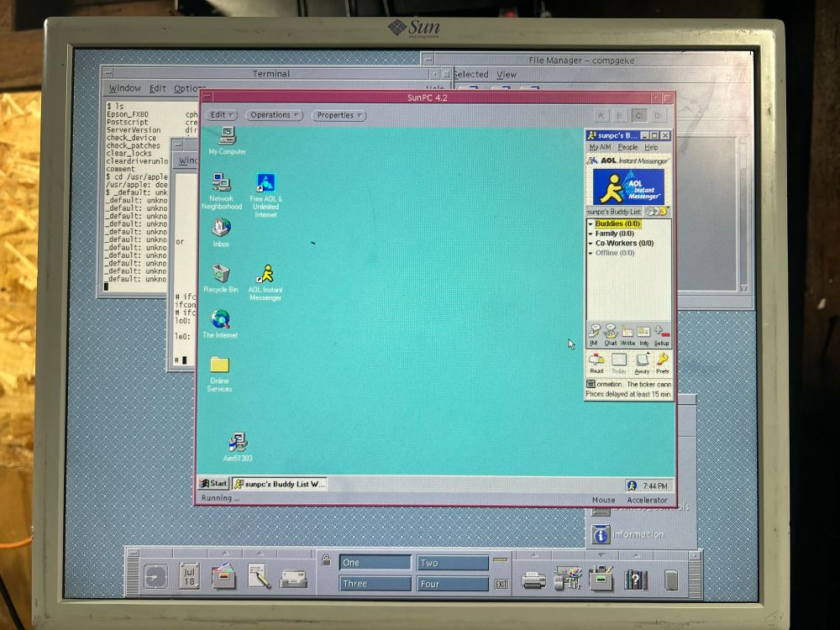Viewport: 840px width, 630px height.
Task: Open CDE calendar Jul 18 icon
Action: (x=189, y=577)
